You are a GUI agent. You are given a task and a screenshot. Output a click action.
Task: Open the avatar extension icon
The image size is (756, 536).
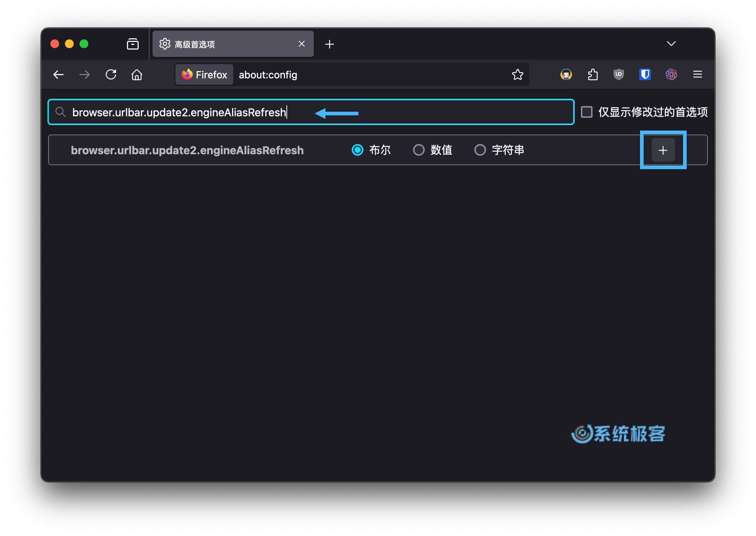click(x=566, y=75)
